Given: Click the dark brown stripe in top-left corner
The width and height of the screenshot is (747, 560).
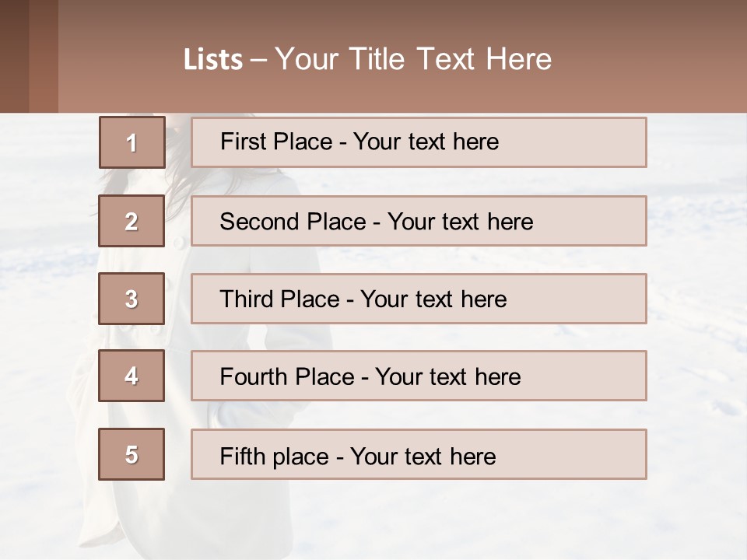Looking at the screenshot, I should click(x=14, y=56).
